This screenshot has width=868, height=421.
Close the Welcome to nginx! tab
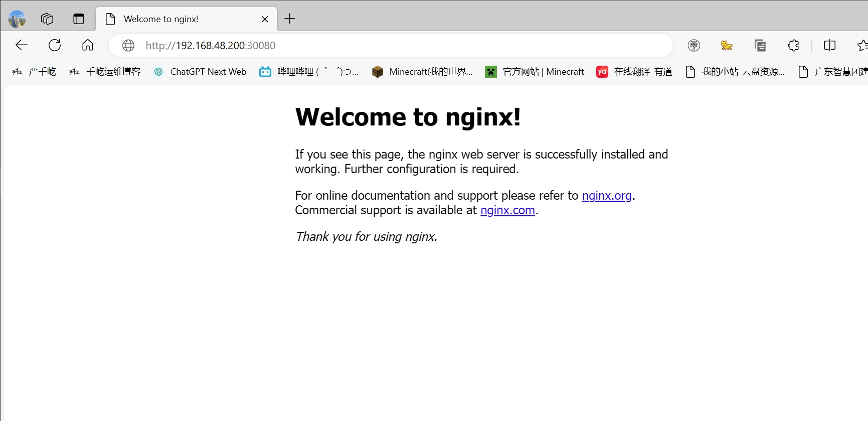pyautogui.click(x=265, y=19)
